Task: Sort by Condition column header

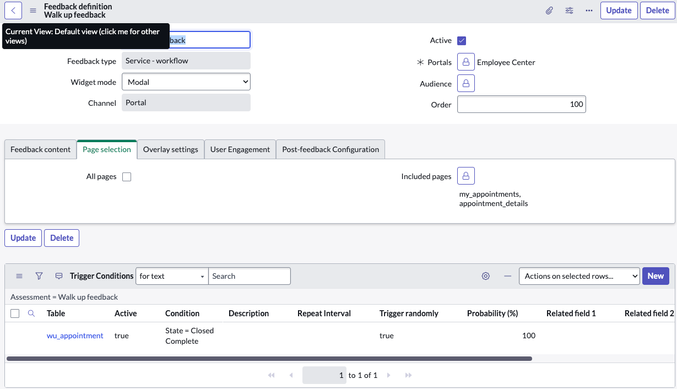Action: tap(182, 313)
